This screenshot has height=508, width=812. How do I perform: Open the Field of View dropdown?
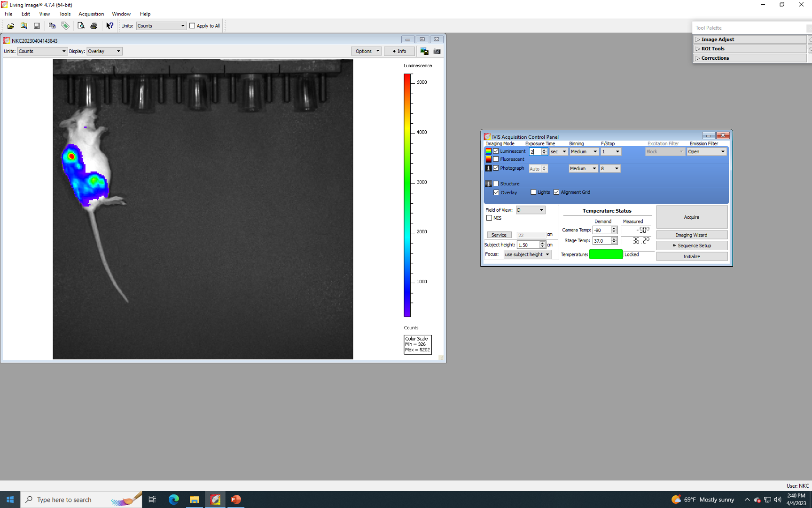tap(530, 210)
